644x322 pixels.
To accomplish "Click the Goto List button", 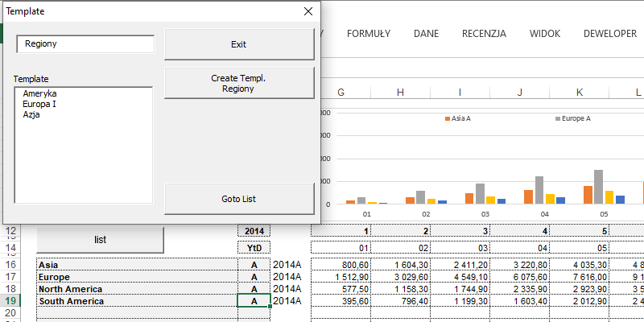I will [238, 199].
